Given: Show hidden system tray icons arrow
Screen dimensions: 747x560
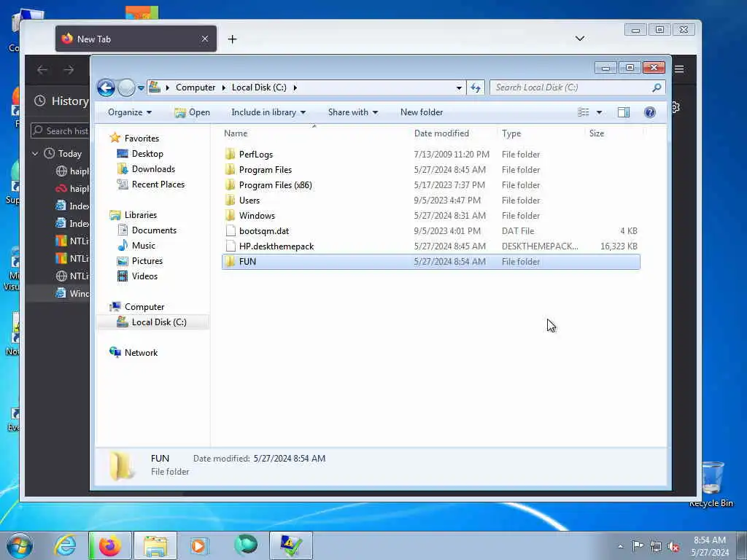Looking at the screenshot, I should coord(620,546).
